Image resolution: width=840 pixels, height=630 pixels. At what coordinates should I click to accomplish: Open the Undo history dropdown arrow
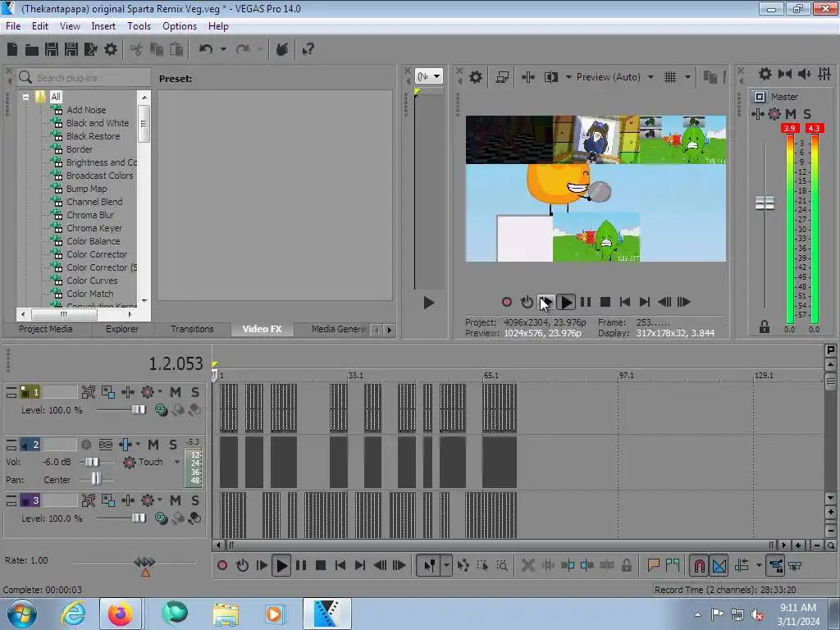(x=223, y=49)
